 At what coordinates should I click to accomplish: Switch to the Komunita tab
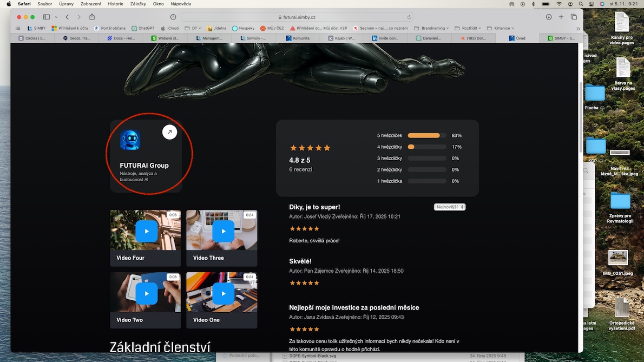(x=298, y=38)
